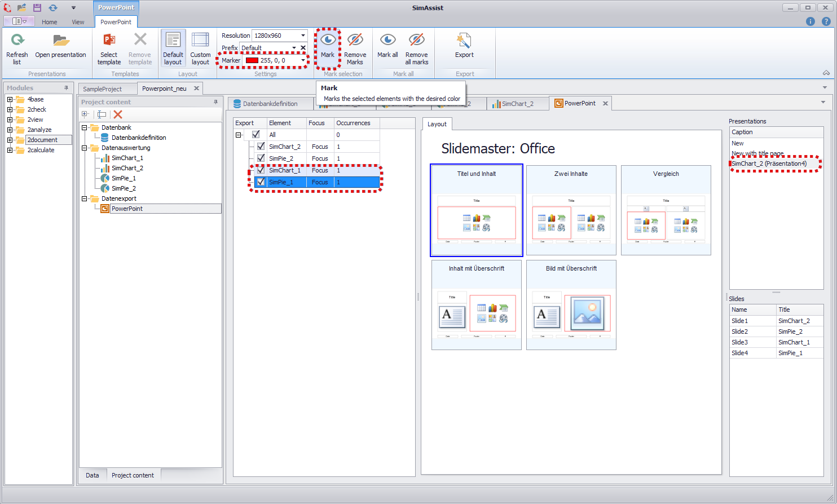Open the View ribbon tab
This screenshot has width=837, height=504.
point(78,22)
